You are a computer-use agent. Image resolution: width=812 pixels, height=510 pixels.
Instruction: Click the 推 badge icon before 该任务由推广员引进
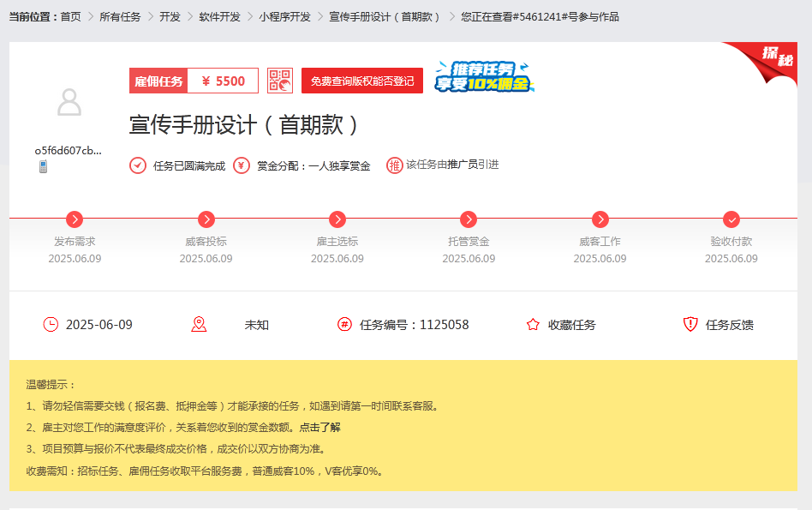point(394,165)
